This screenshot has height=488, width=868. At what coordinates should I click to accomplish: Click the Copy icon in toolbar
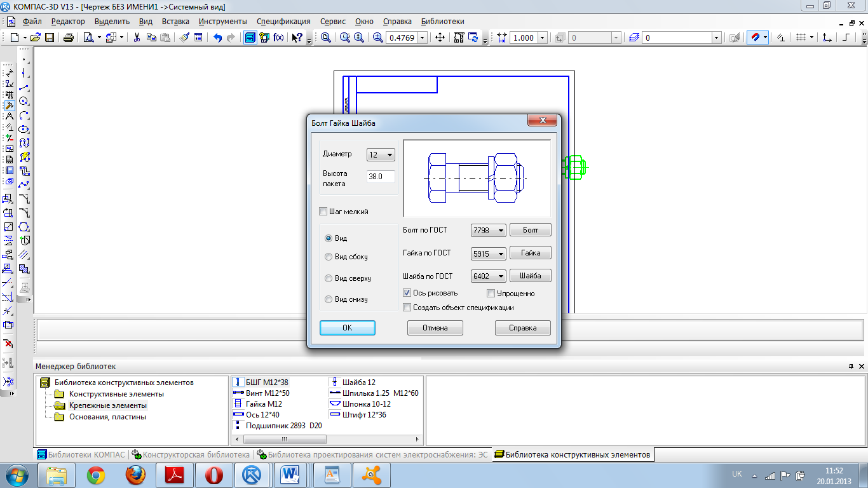(151, 37)
